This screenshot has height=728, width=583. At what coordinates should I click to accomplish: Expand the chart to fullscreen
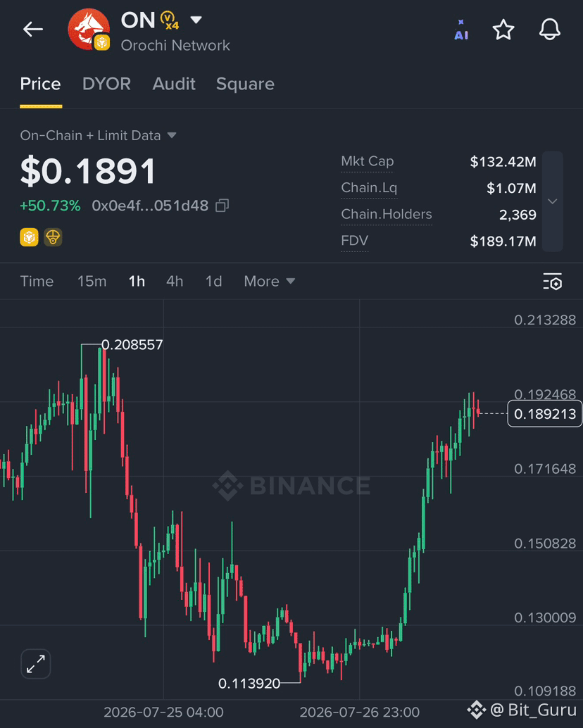pos(36,663)
